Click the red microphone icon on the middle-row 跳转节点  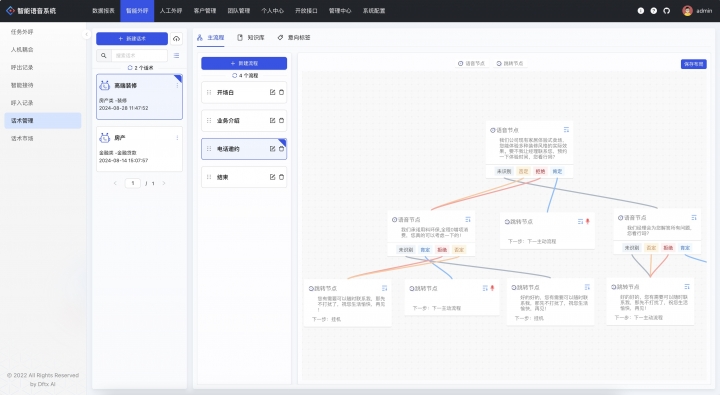587,221
